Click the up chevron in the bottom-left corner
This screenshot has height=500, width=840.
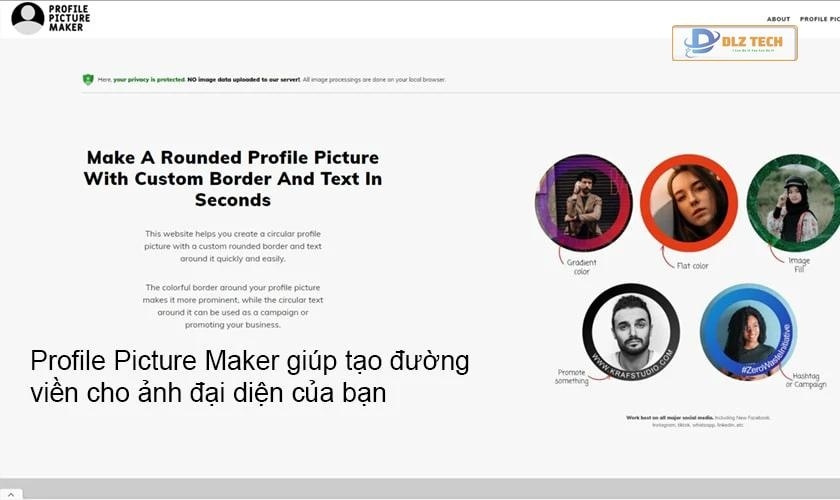[10, 493]
